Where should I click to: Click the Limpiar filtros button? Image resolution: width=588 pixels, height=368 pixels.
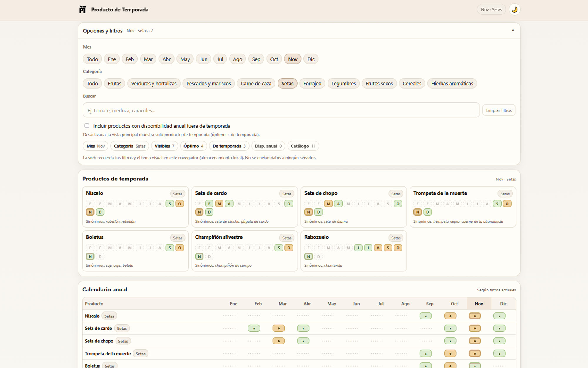click(499, 110)
